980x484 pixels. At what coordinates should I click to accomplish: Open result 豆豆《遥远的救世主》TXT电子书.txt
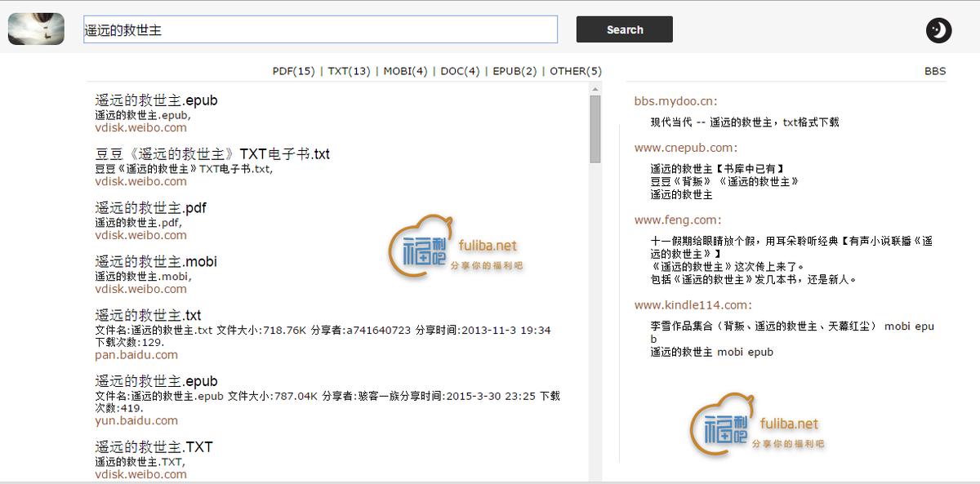pyautogui.click(x=212, y=154)
